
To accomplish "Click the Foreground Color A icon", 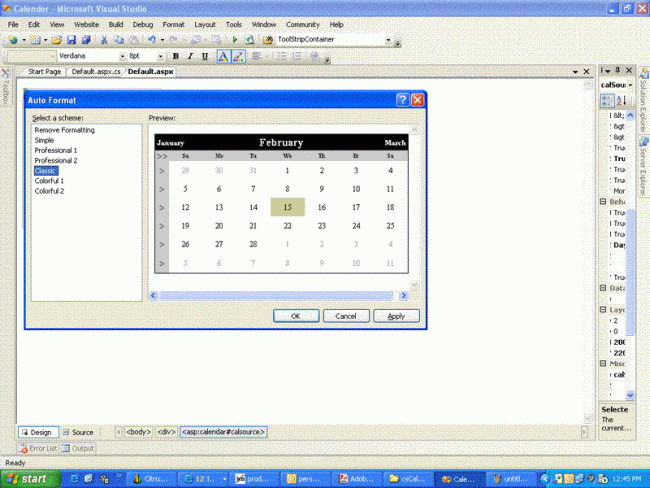I will (x=223, y=56).
